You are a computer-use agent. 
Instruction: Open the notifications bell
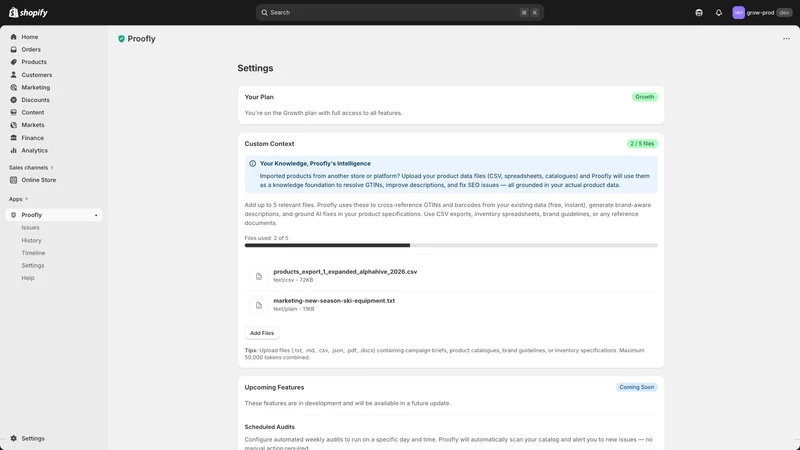pyautogui.click(x=718, y=13)
